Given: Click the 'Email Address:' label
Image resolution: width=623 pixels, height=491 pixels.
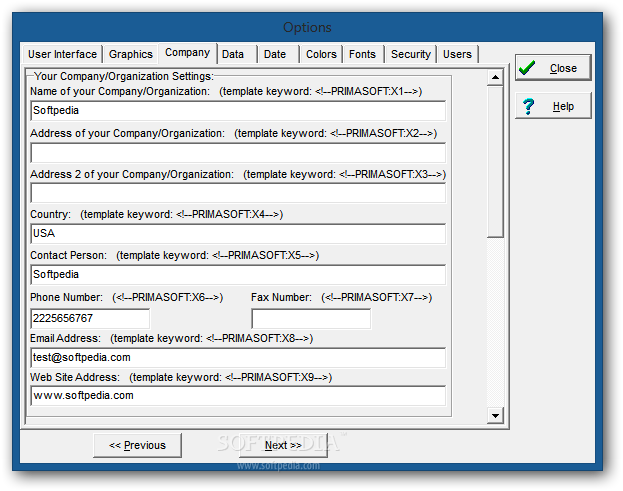Looking at the screenshot, I should 66,338.
